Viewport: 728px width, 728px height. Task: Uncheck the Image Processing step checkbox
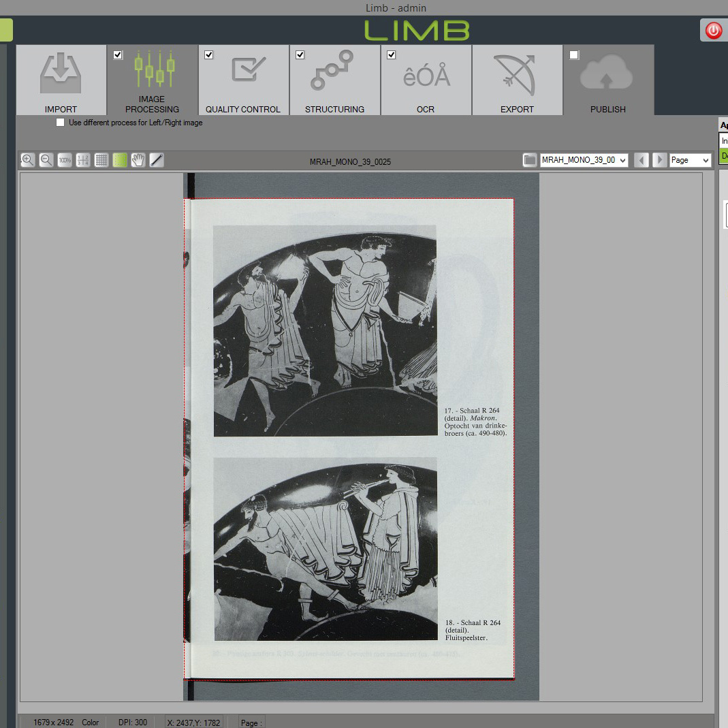pos(118,55)
